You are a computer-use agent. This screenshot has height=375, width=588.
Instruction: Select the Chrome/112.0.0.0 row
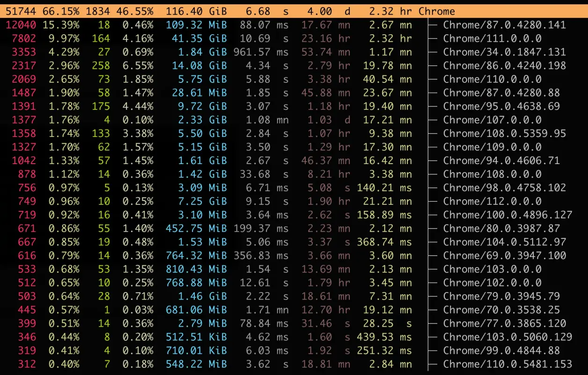pos(294,202)
